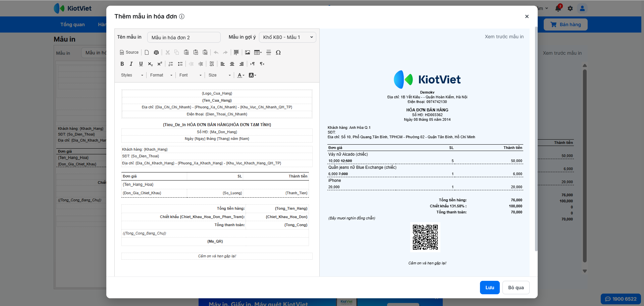This screenshot has width=644, height=306.
Task: Click the 1900 6522 support button
Action: (x=621, y=299)
